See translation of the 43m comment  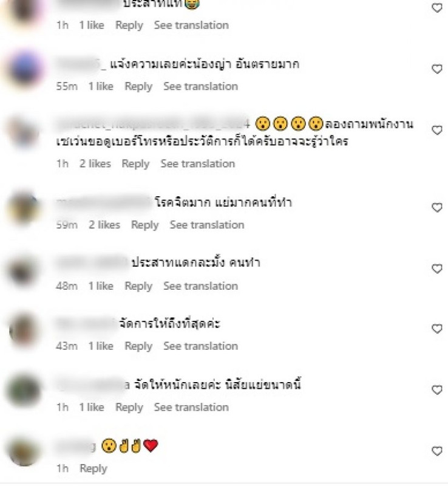pyautogui.click(x=200, y=346)
